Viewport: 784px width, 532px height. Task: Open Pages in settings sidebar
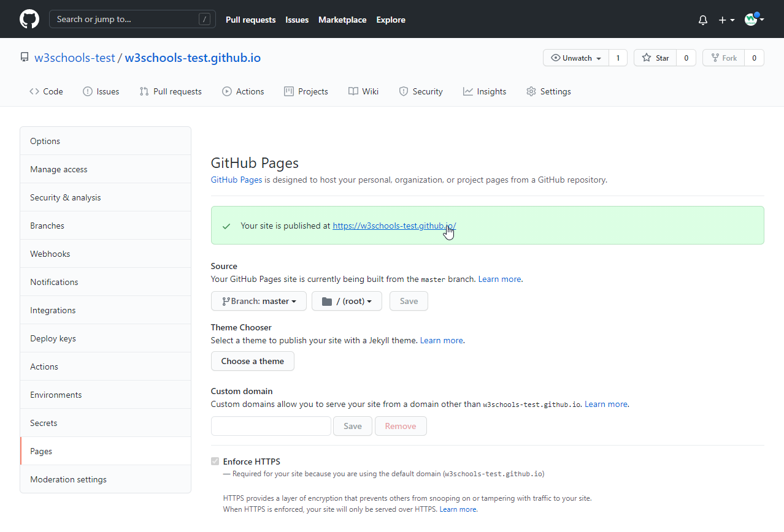pyautogui.click(x=106, y=451)
